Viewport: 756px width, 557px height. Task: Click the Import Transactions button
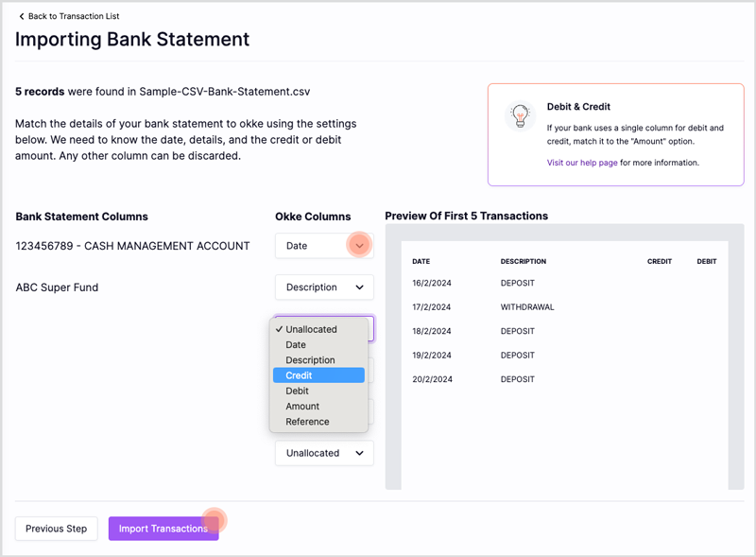[163, 529]
